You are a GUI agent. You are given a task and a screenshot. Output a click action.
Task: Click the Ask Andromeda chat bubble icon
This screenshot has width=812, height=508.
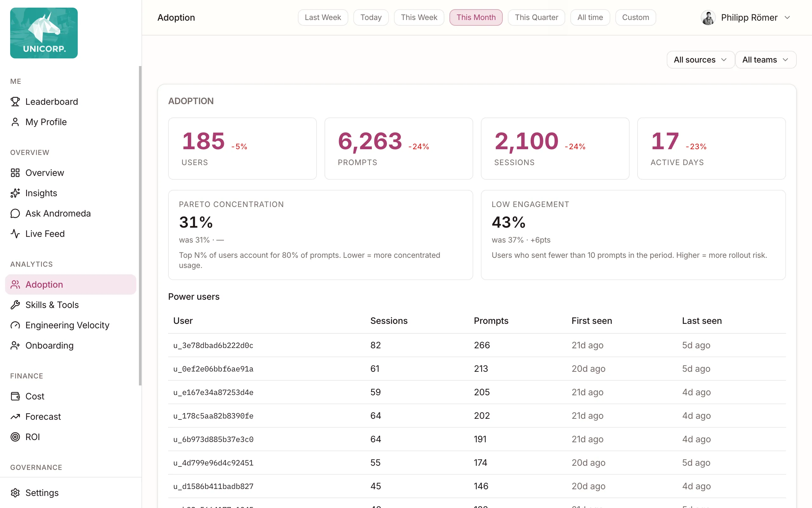coord(15,213)
